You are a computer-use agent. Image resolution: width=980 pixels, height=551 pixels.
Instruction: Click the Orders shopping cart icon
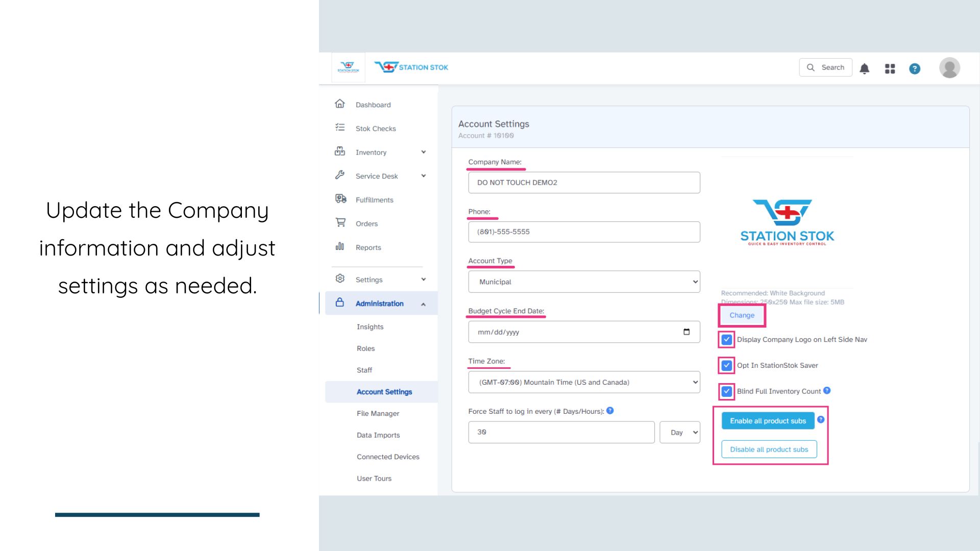[340, 223]
